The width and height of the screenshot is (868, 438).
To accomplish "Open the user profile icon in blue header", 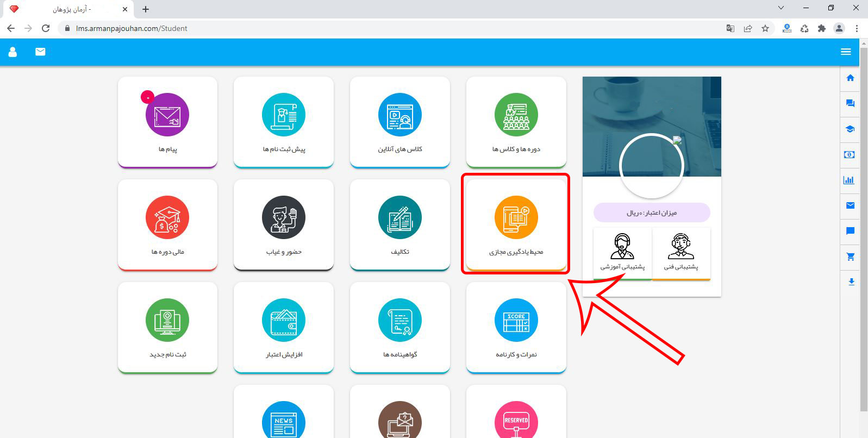I will tap(13, 52).
